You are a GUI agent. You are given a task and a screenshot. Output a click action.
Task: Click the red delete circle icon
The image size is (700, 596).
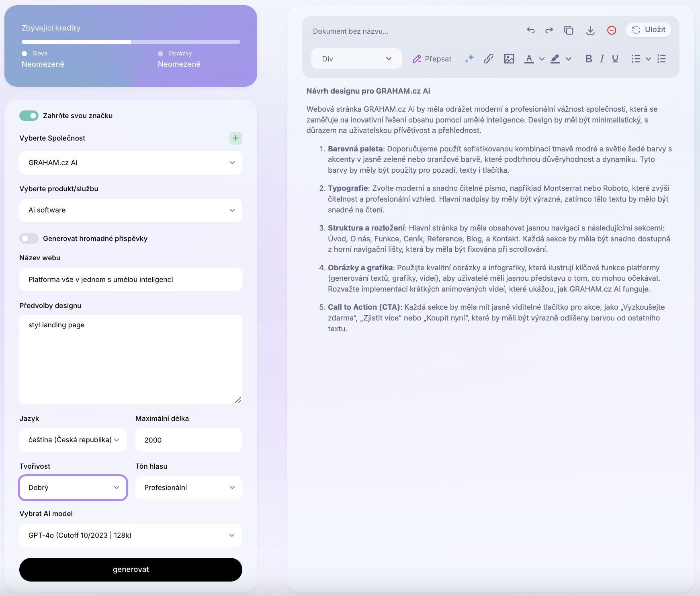click(612, 31)
